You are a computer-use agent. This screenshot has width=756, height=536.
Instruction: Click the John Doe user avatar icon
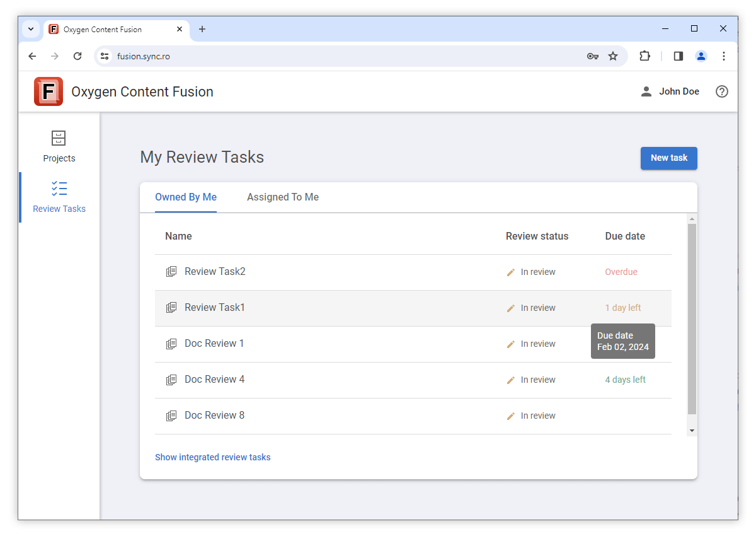[646, 91]
